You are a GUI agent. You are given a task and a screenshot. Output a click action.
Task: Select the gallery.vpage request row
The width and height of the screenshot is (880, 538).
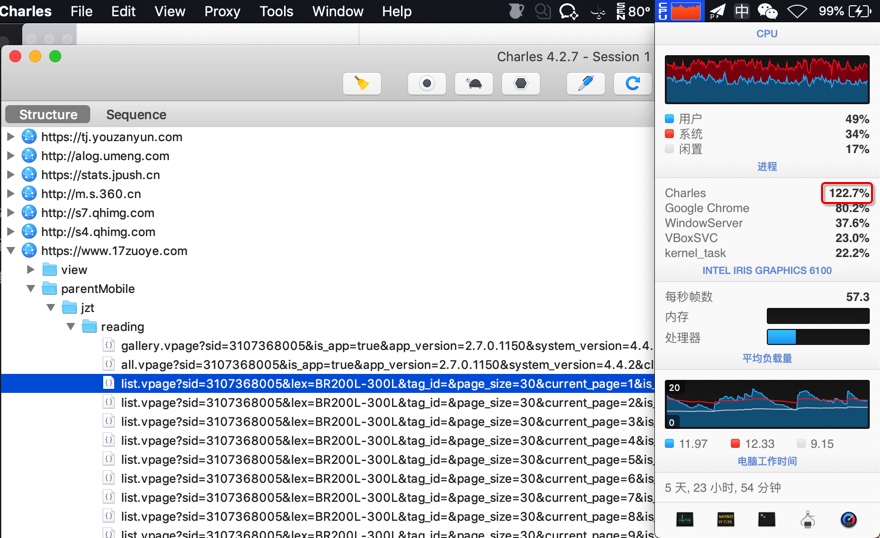click(327, 346)
